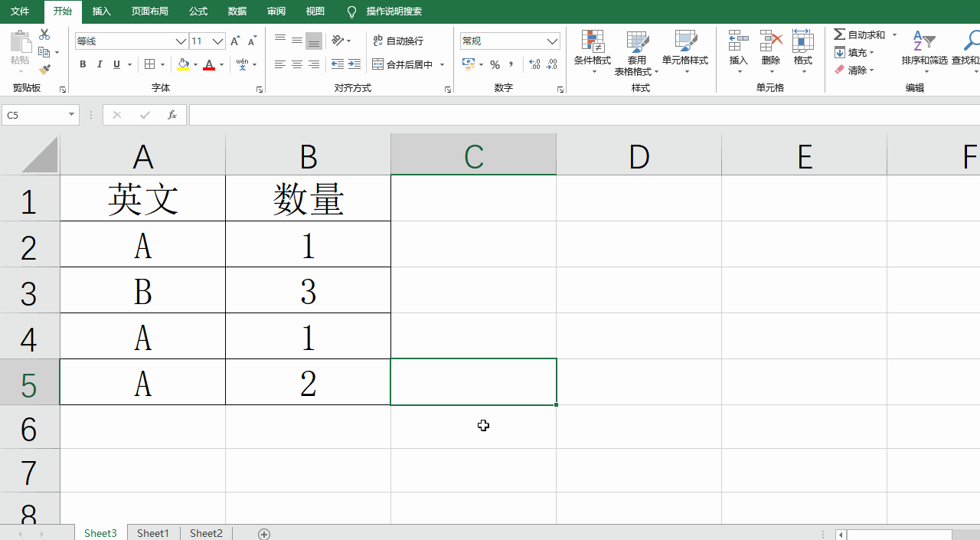Apply bold formatting to selection
The width and height of the screenshot is (980, 540).
[83, 64]
